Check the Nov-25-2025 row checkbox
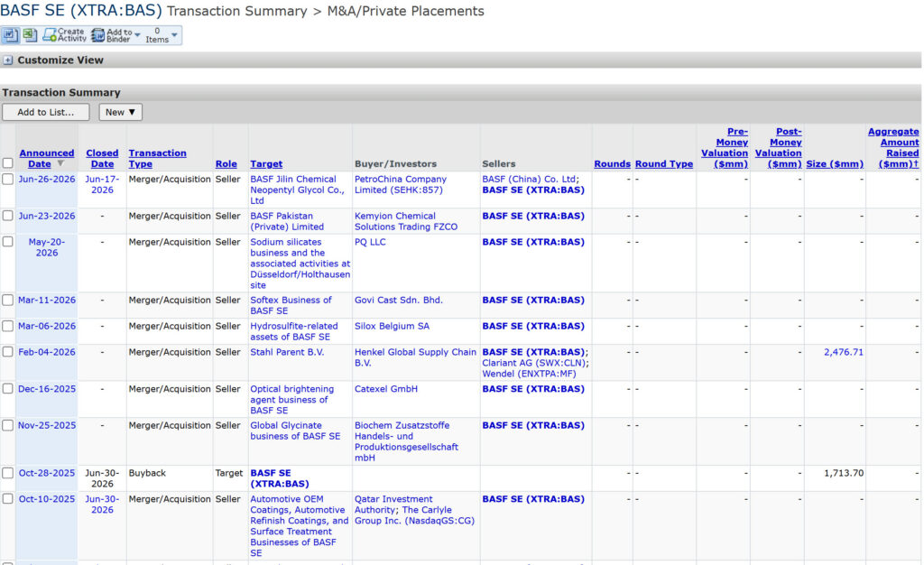Screen dimensions: 924x565 point(7,425)
